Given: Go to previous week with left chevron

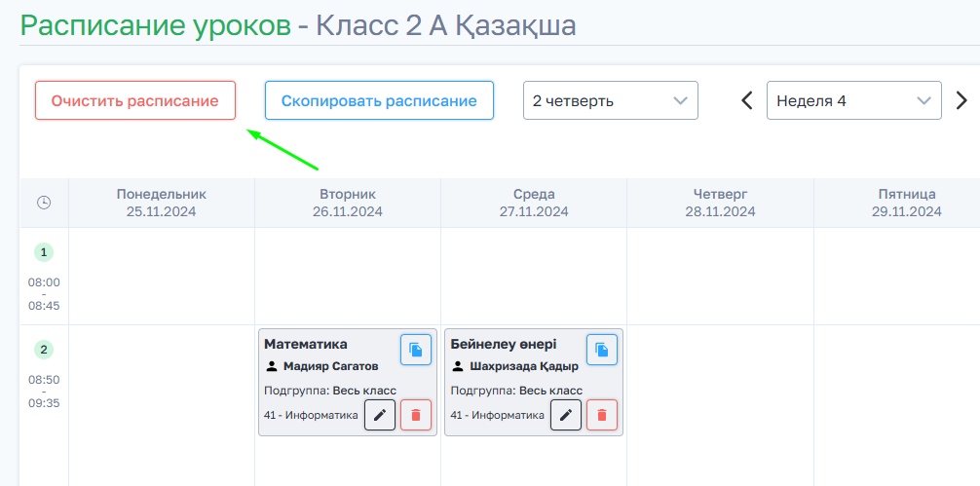Looking at the screenshot, I should click(746, 100).
